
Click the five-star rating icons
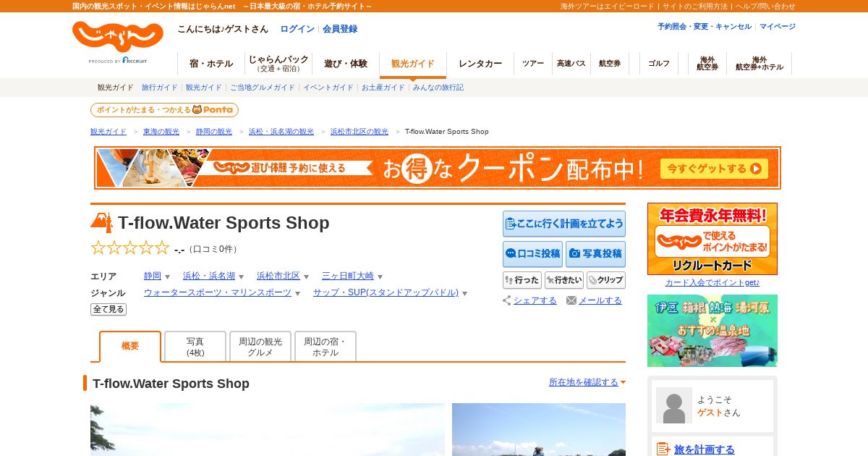click(130, 248)
